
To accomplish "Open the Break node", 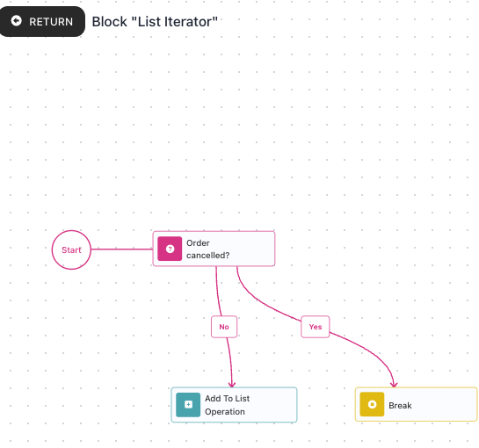I will click(x=417, y=404).
